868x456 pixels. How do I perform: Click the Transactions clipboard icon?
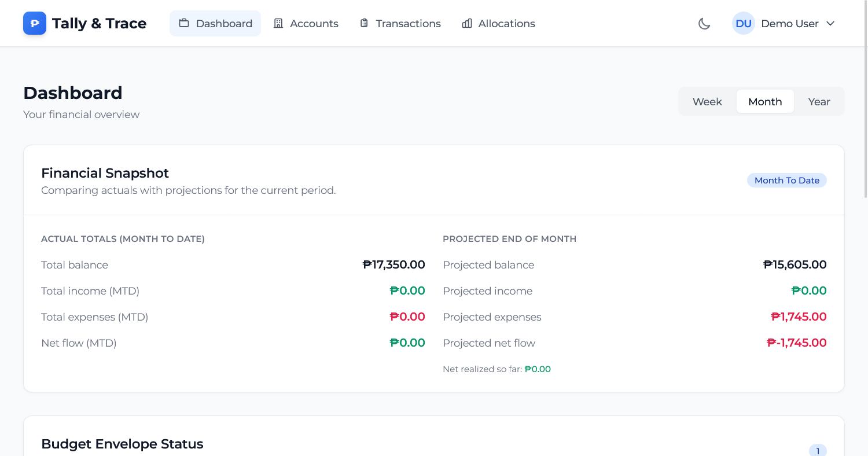point(364,24)
